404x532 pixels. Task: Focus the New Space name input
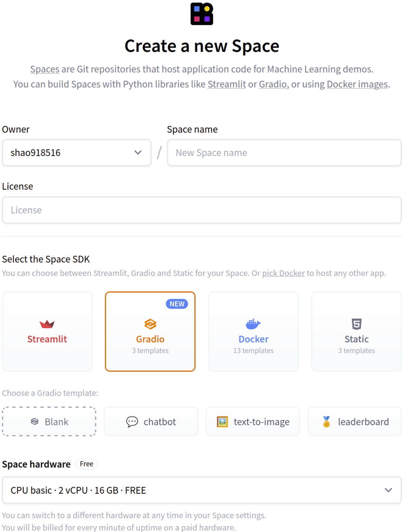(x=284, y=153)
